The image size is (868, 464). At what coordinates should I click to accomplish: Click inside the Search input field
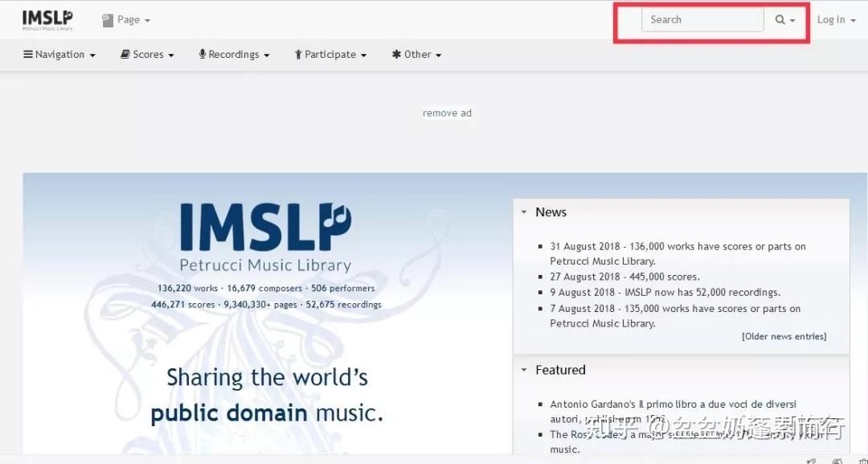pos(702,19)
